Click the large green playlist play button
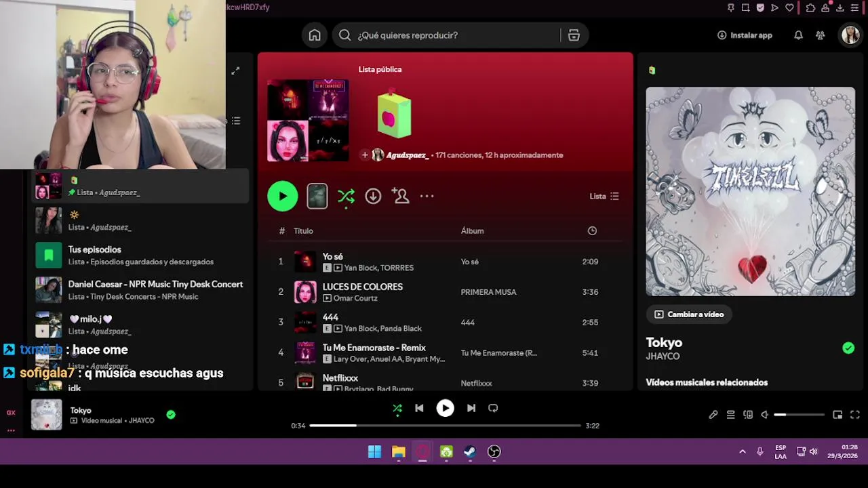This screenshot has width=868, height=488. (283, 197)
